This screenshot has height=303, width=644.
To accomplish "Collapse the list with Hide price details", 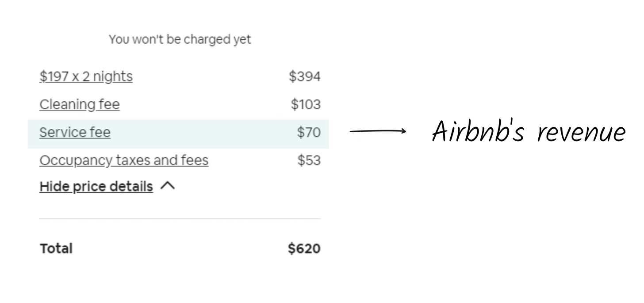I will 96,186.
